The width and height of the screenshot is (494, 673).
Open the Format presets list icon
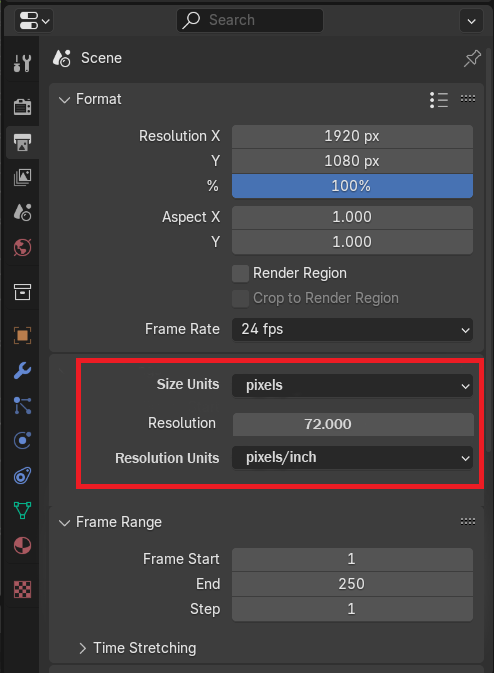click(439, 100)
